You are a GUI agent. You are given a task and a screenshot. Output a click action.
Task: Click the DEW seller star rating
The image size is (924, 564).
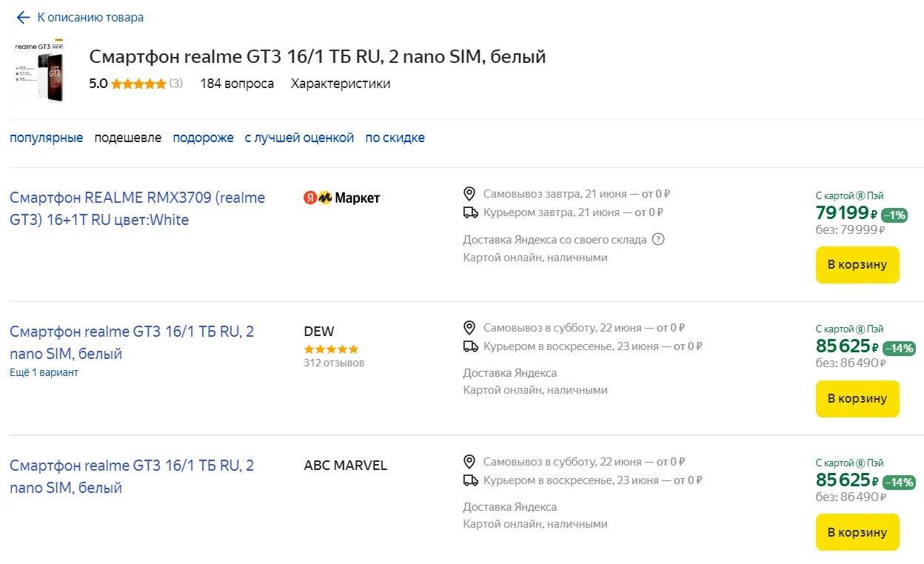coord(331,349)
